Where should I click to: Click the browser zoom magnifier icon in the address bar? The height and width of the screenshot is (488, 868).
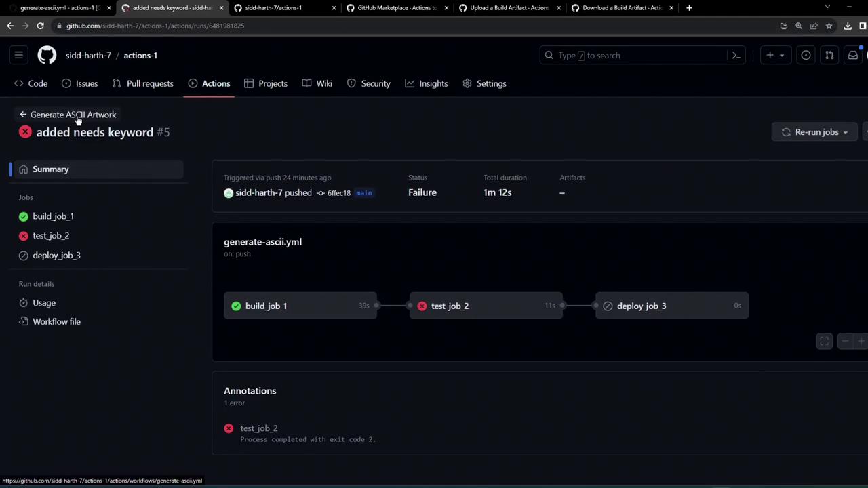(799, 26)
